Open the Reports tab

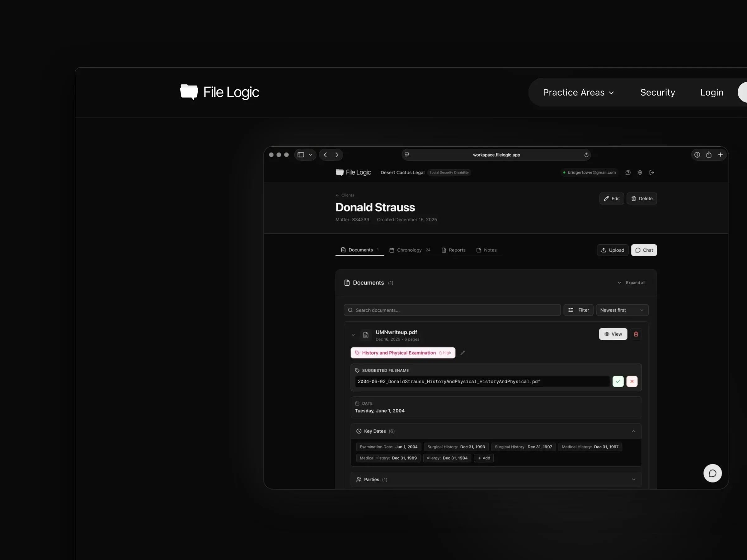(x=453, y=250)
